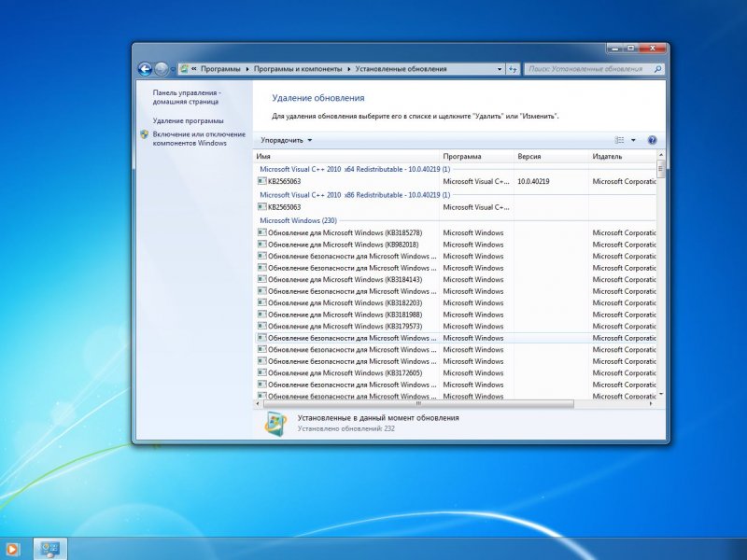Click the vertical scrollbar thumb
747x560 pixels.
pyautogui.click(x=660, y=169)
